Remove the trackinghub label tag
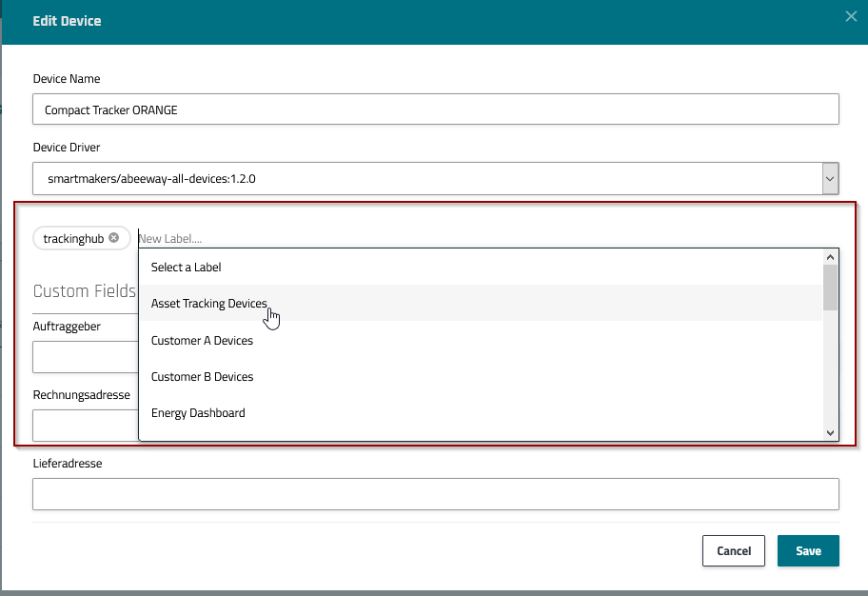 coord(114,238)
